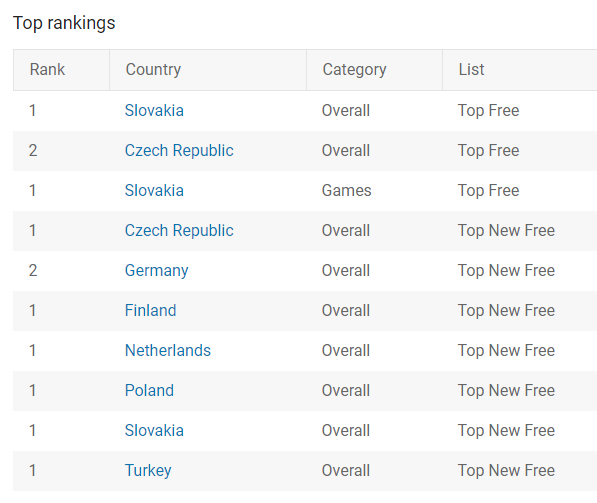Screen dimensions: 597x503
Task: Click the Games category cell
Action: pos(346,191)
